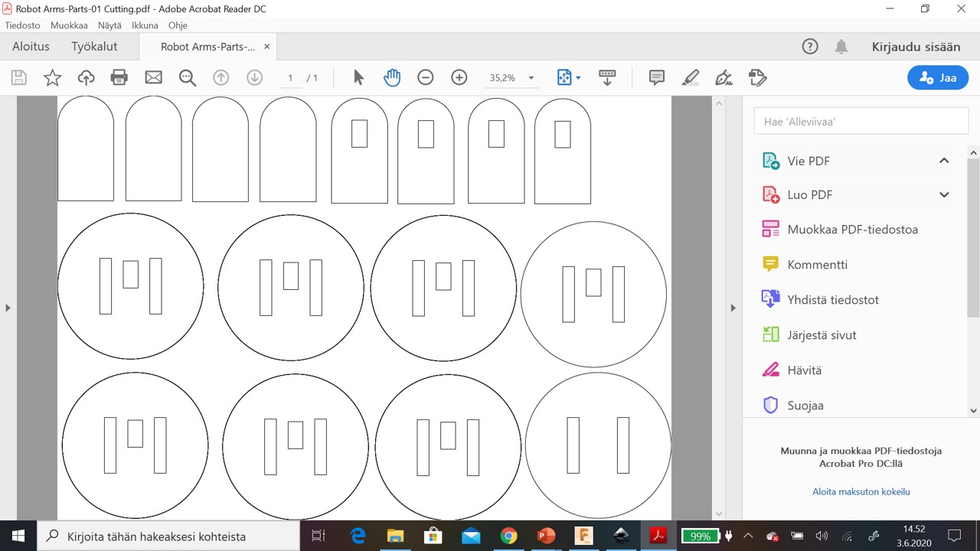The width and height of the screenshot is (980, 551).
Task: Open help question mark icon
Action: 810,47
